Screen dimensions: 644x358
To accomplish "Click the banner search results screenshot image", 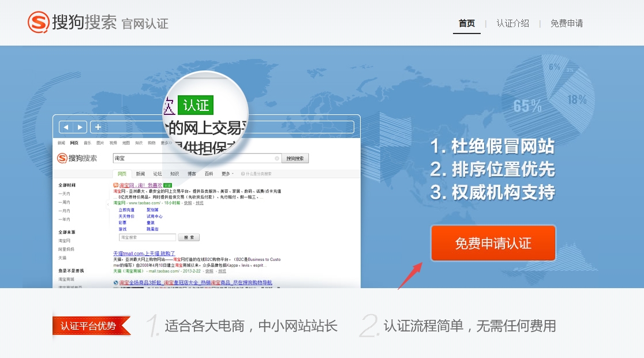I will click(x=207, y=202).
